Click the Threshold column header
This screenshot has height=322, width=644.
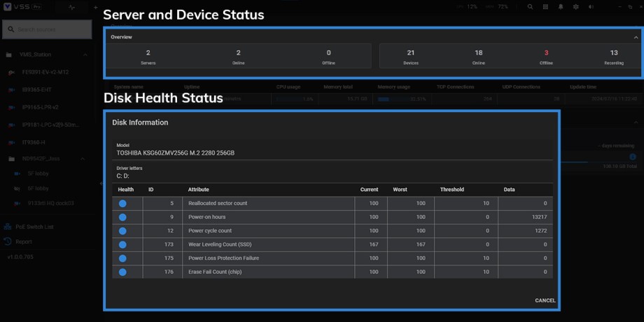[451, 190]
